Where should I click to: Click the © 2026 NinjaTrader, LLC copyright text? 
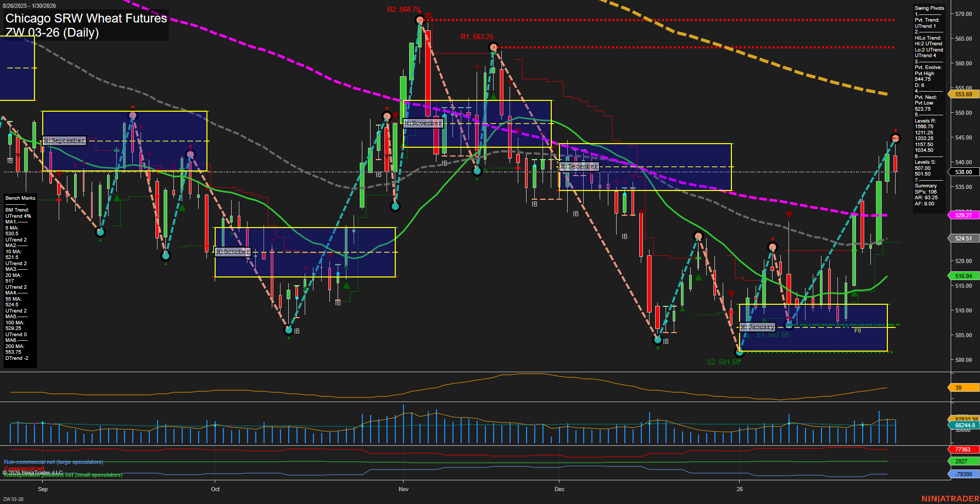tap(33, 472)
